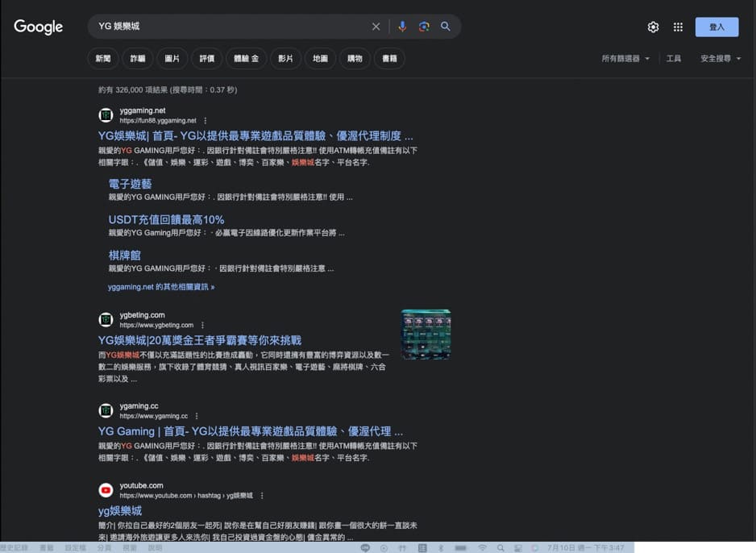
Task: Open the settings gear icon
Action: pos(653,27)
